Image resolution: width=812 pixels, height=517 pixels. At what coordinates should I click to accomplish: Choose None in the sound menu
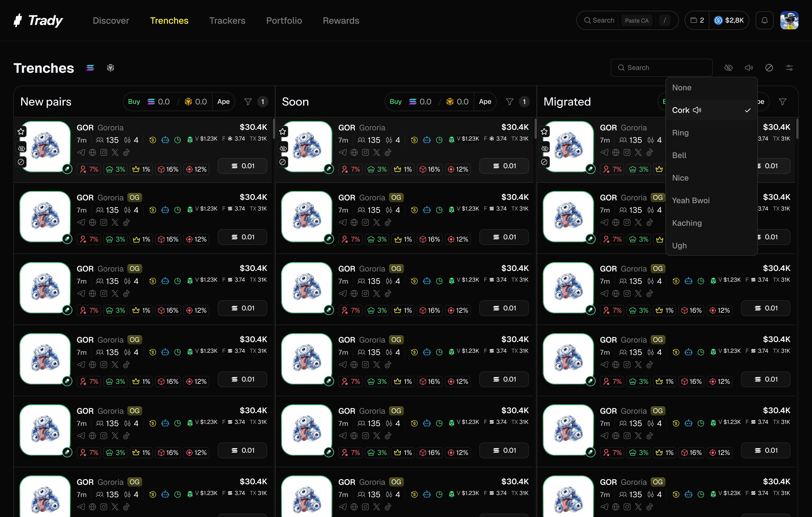pyautogui.click(x=712, y=88)
